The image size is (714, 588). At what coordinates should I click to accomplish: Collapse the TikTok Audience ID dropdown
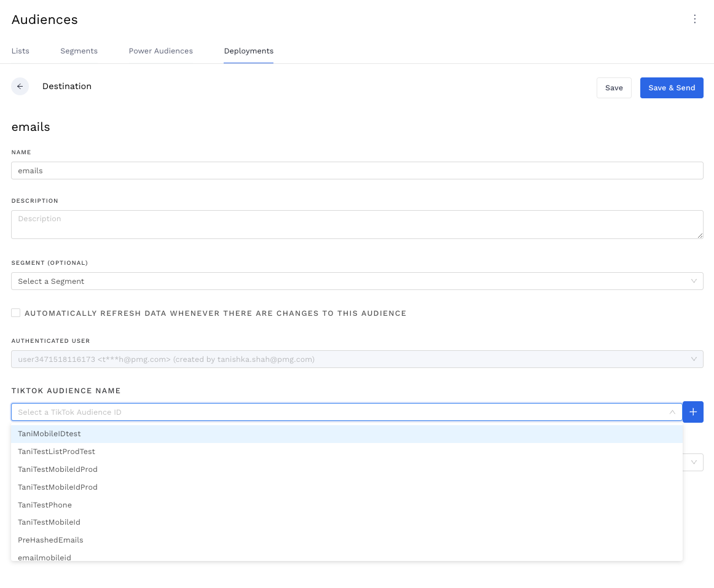click(672, 412)
